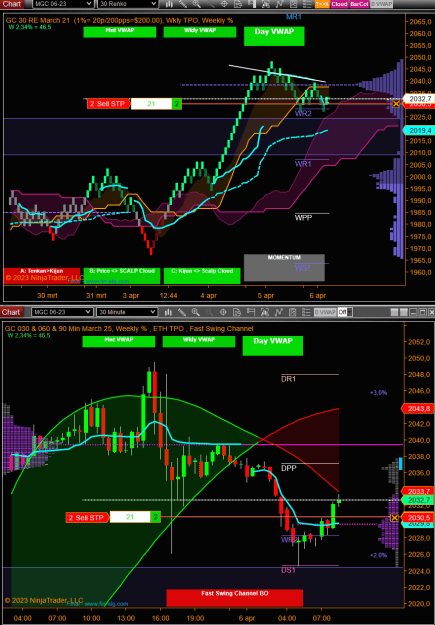This screenshot has width=435, height=625.
Task: Activate crosshair icon in bottom chart toolbar
Action: click(x=223, y=312)
